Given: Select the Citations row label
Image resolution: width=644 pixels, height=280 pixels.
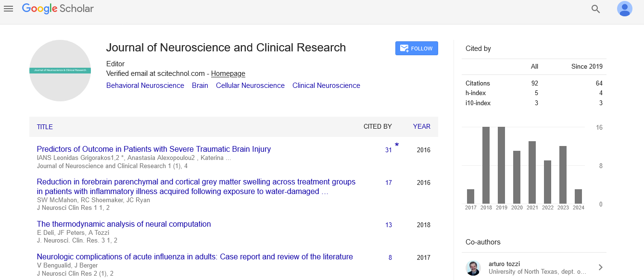Looking at the screenshot, I should coord(478,84).
